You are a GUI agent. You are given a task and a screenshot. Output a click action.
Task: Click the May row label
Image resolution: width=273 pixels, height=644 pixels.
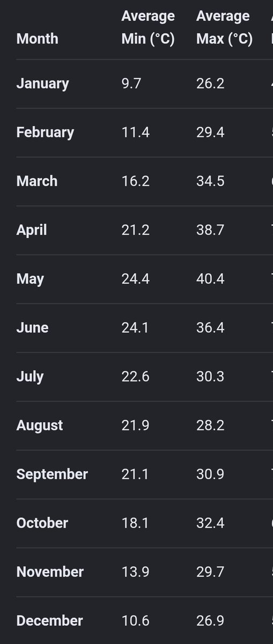30,279
